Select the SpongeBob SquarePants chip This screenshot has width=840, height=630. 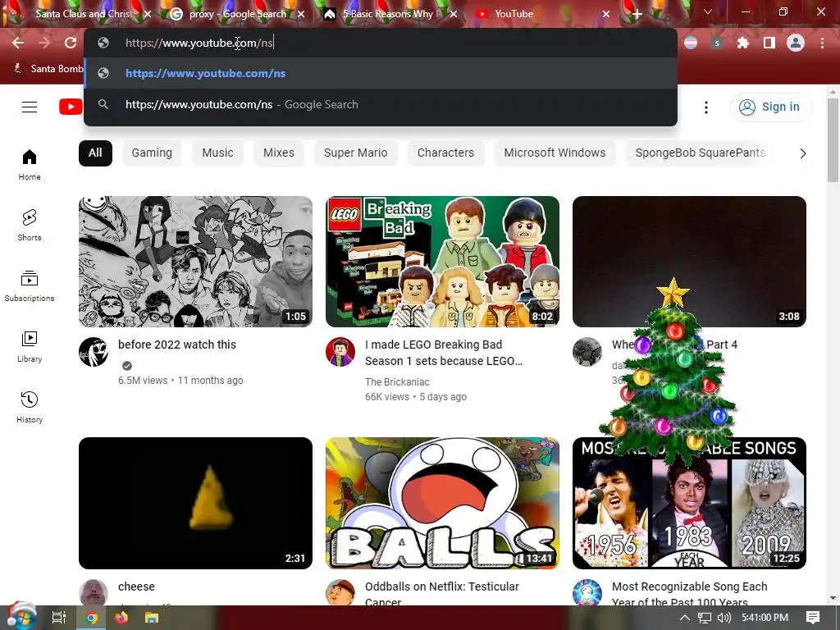(700, 153)
